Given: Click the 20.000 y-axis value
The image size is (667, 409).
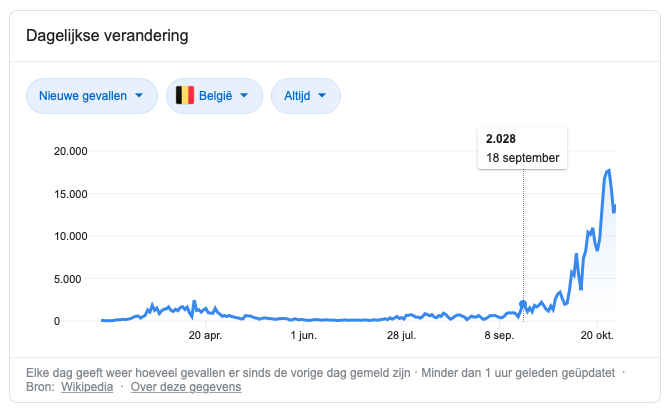Looking at the screenshot, I should pyautogui.click(x=70, y=152).
